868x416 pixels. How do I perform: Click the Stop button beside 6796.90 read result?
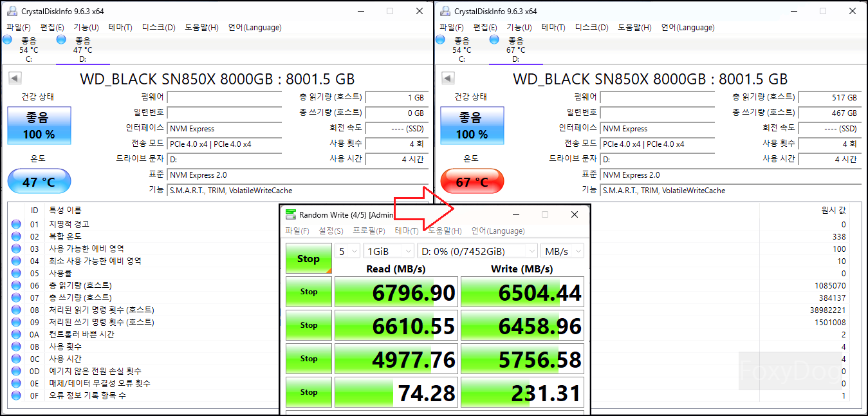point(309,292)
